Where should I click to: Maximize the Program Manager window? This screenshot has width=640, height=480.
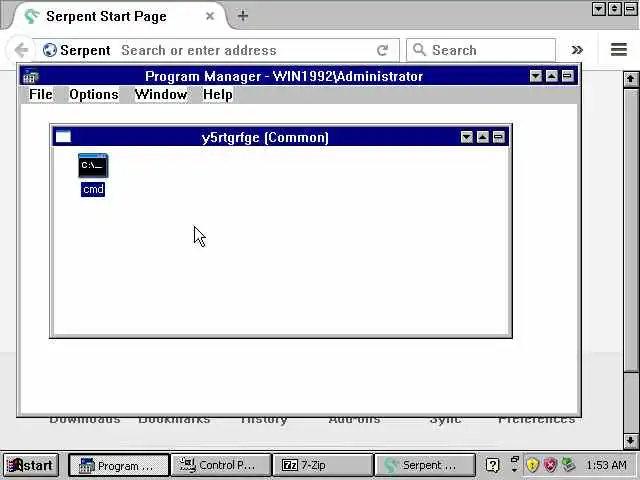(551, 76)
